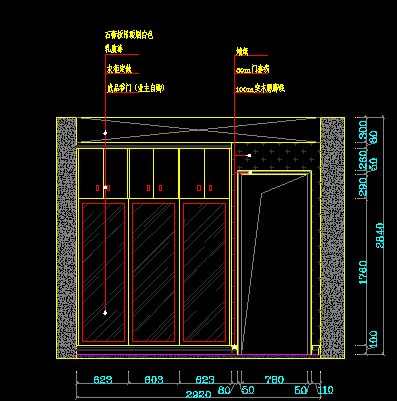Select the 2840 overall height dimension text

380,235
